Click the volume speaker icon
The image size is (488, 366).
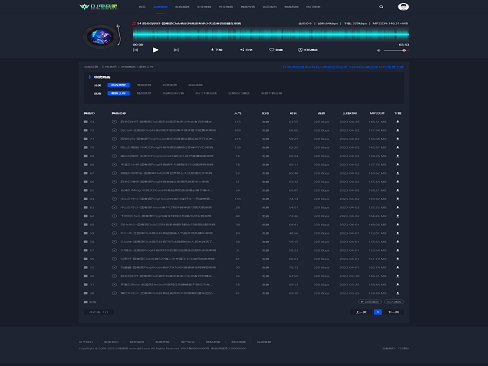point(378,50)
